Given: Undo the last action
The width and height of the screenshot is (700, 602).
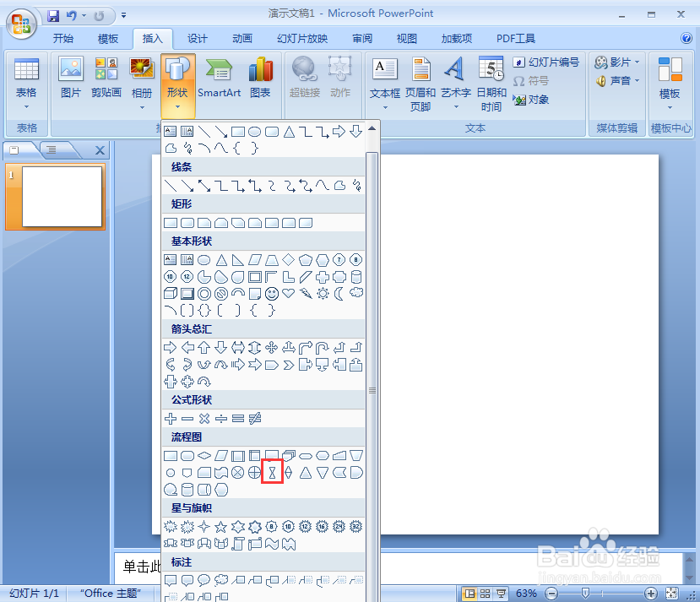Looking at the screenshot, I should pos(72,16).
